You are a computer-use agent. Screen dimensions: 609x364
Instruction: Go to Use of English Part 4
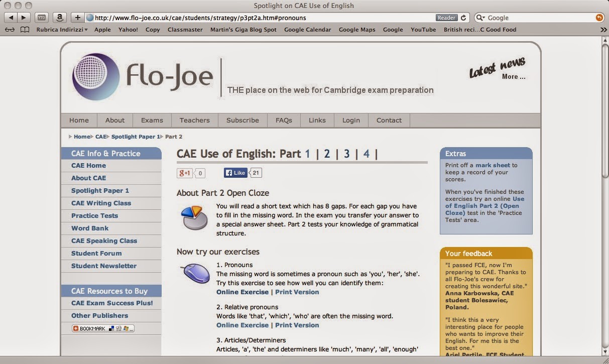click(x=366, y=154)
